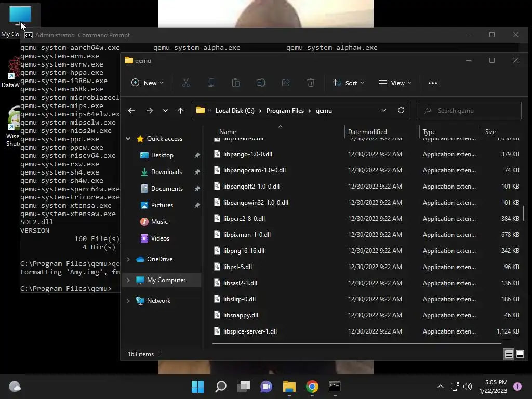
Task: Open the View dropdown menu
Action: (x=395, y=83)
